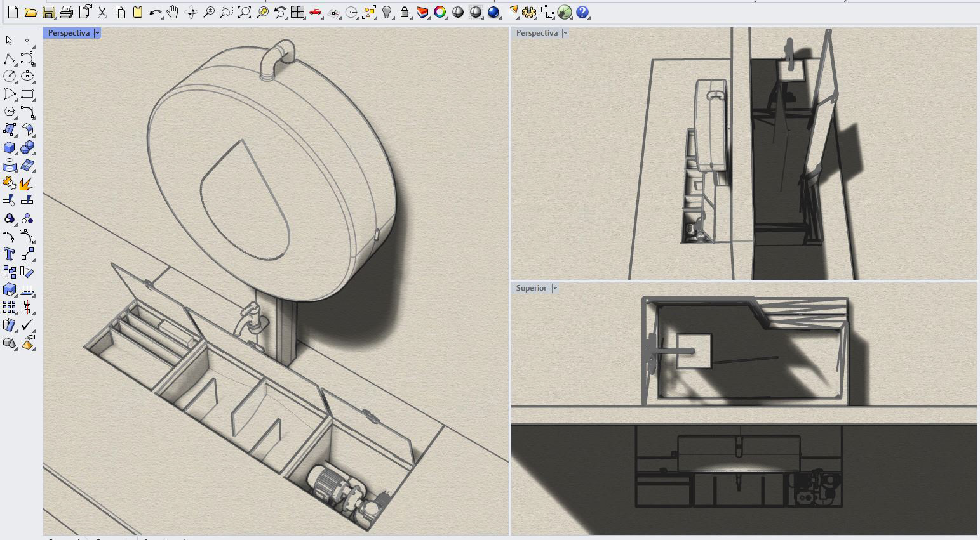
Task: Select the Superior viewport title
Action: (x=531, y=288)
